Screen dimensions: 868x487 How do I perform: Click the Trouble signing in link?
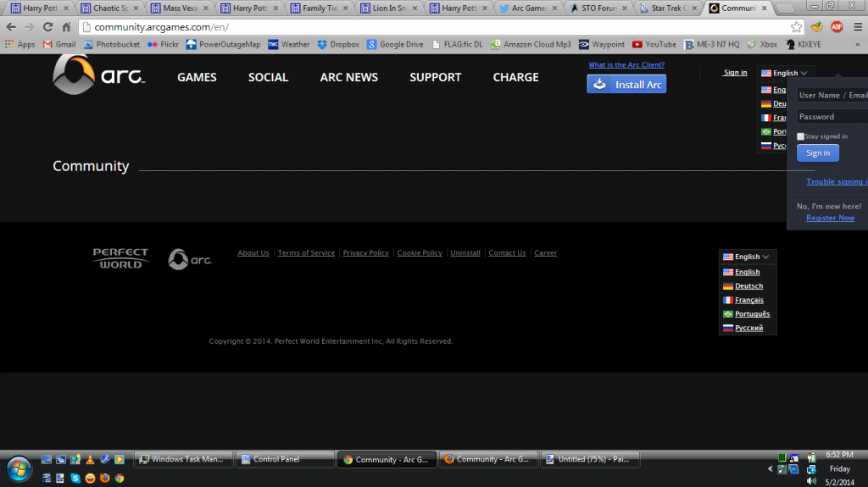[837, 181]
